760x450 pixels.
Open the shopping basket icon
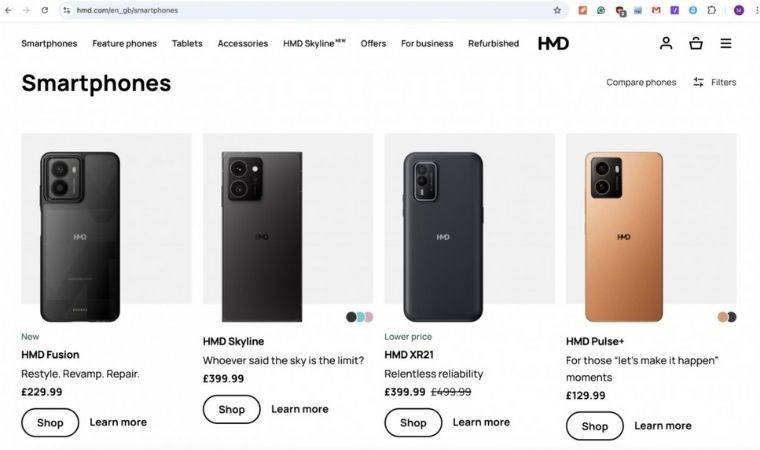point(696,43)
